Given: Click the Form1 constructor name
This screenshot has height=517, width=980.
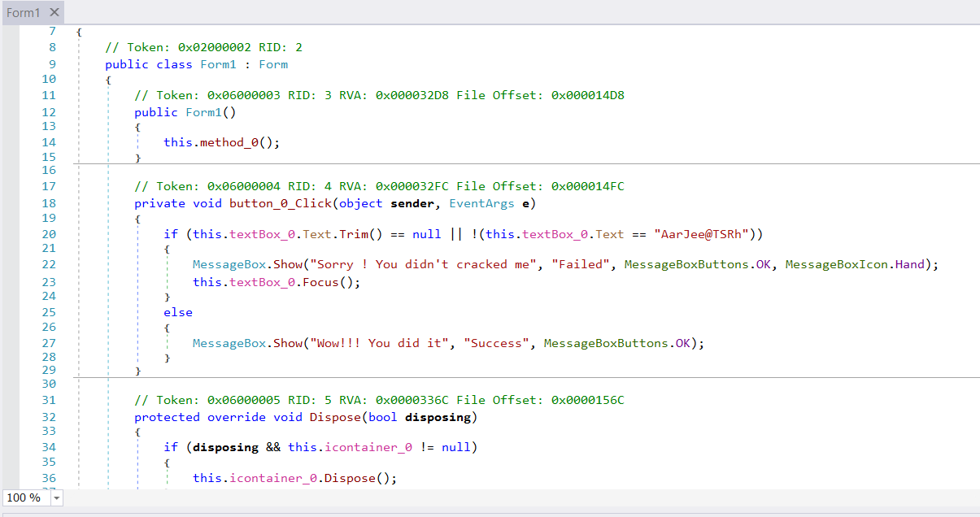Looking at the screenshot, I should 204,112.
